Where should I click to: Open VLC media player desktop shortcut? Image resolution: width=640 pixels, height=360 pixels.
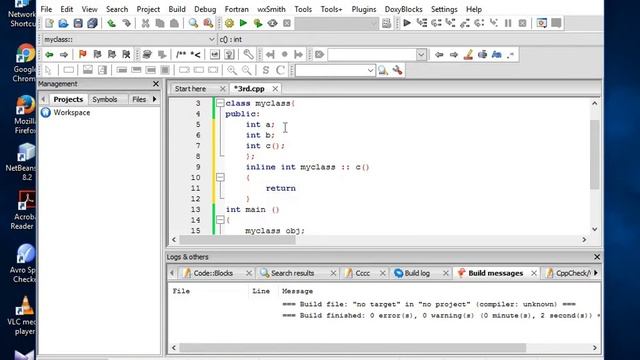pos(25,315)
